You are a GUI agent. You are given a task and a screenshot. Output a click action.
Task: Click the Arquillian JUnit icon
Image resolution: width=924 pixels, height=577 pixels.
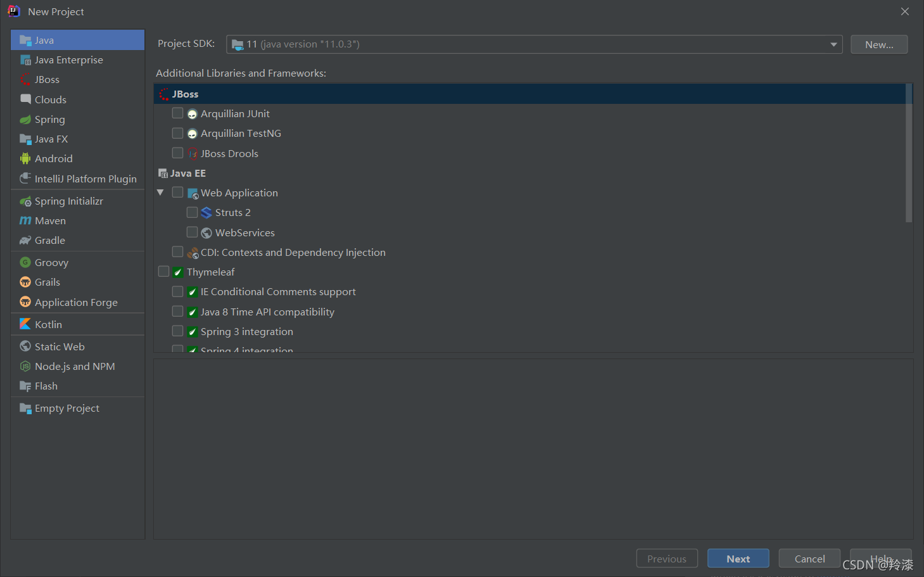[193, 114]
